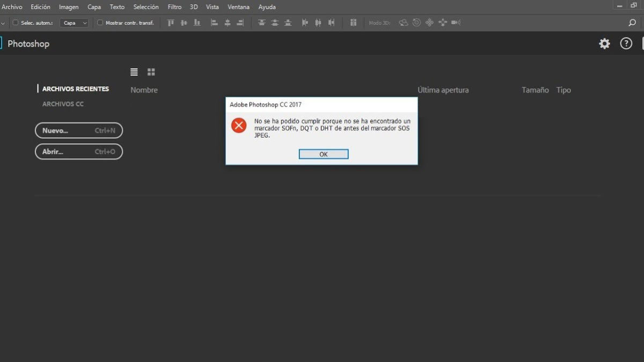Select the ARCHIVOS RECIENTES tab

76,89
